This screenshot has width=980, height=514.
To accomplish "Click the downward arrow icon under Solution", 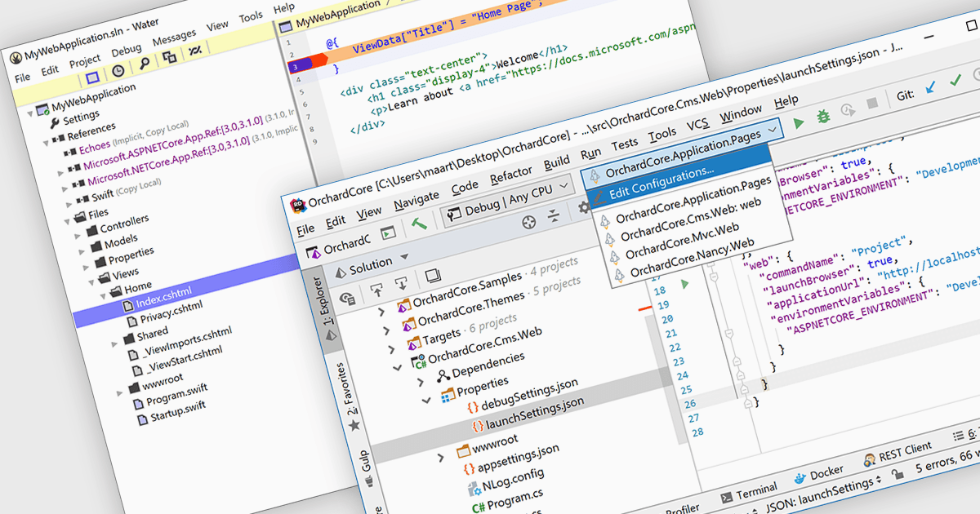I will tap(401, 282).
